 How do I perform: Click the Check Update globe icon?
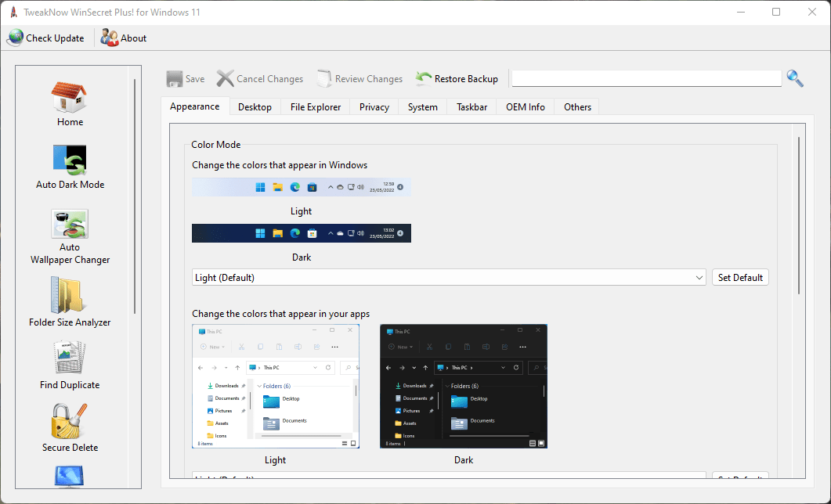16,38
